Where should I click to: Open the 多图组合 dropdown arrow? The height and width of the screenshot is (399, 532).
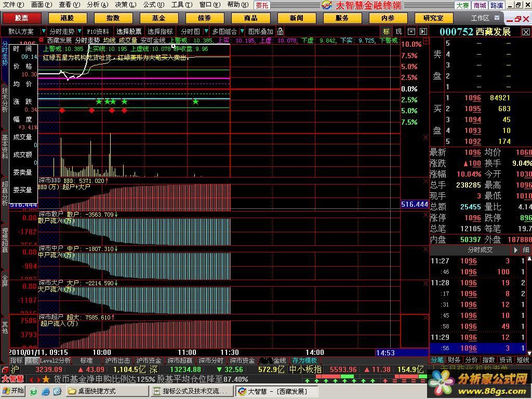(242, 32)
